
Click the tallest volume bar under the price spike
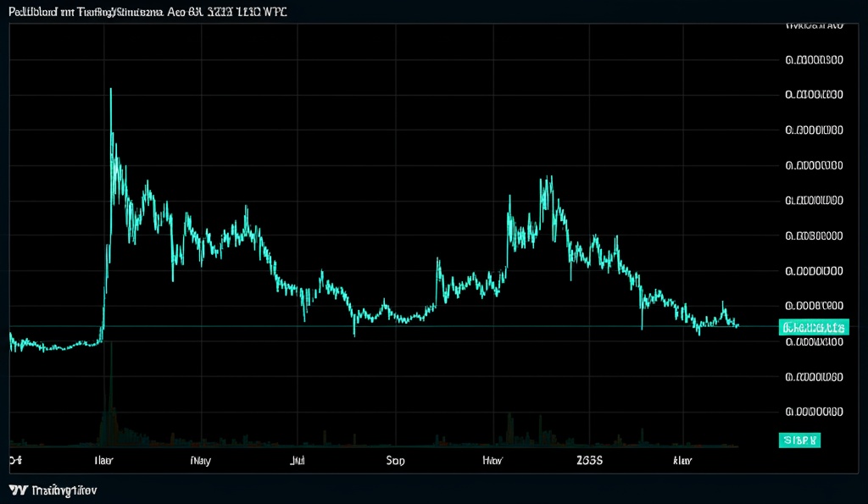111,394
